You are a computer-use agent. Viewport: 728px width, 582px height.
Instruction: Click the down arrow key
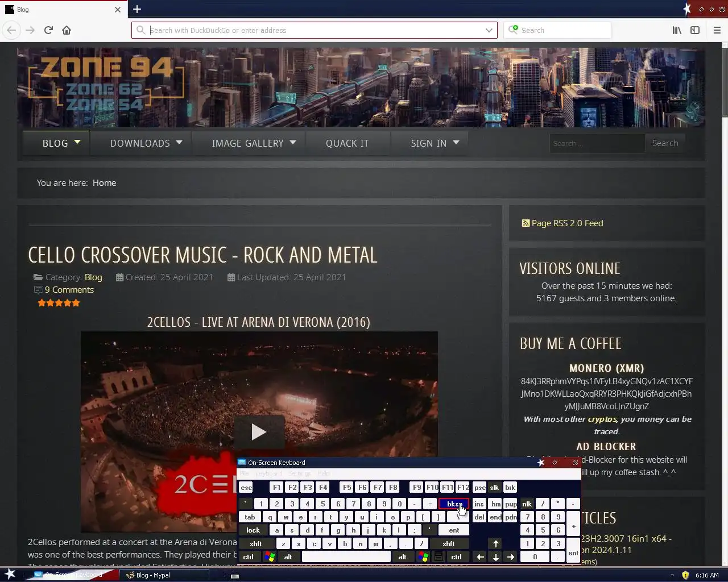(495, 556)
